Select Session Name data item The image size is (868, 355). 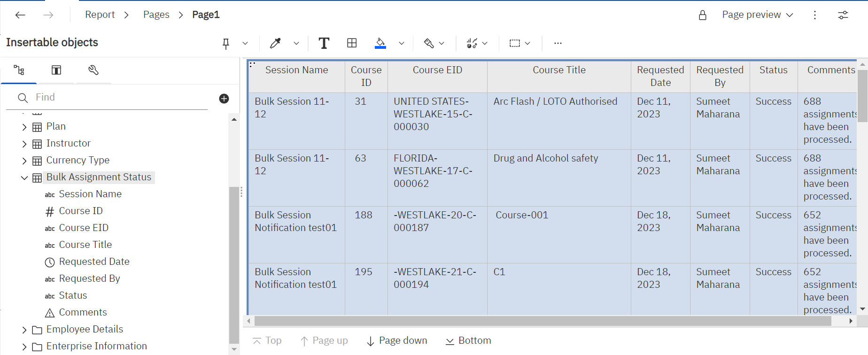(90, 194)
